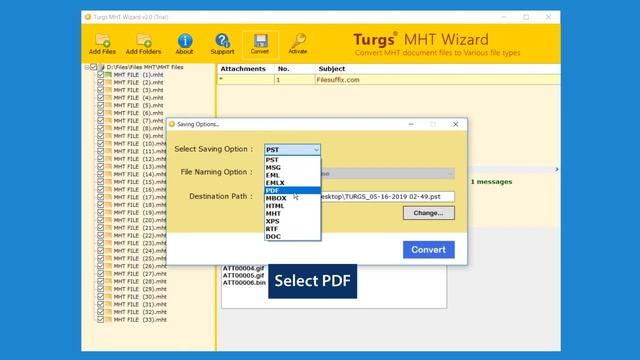Choose MBOX from saving option list

tap(292, 198)
